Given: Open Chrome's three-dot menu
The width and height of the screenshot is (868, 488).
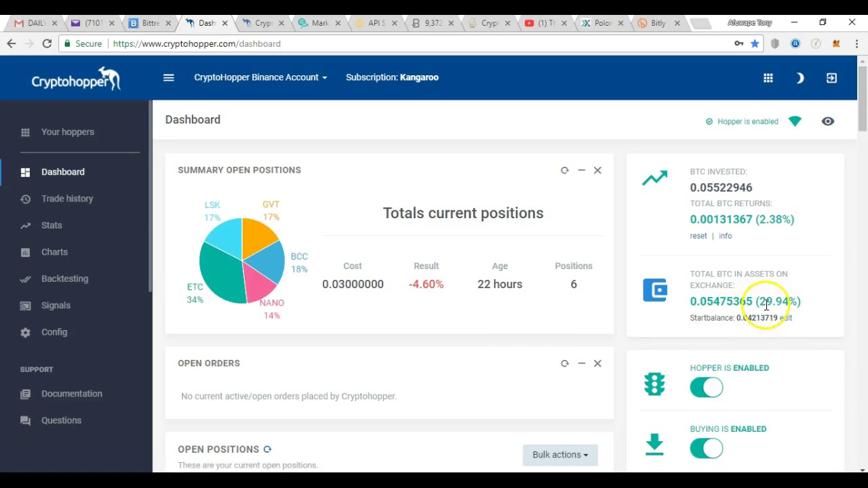Looking at the screenshot, I should (x=856, y=43).
